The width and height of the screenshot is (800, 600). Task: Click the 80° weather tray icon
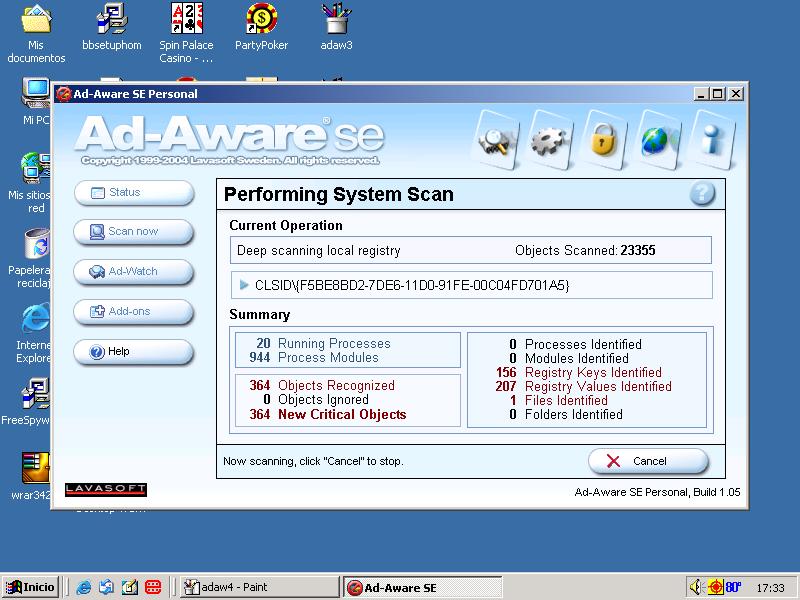click(x=733, y=587)
